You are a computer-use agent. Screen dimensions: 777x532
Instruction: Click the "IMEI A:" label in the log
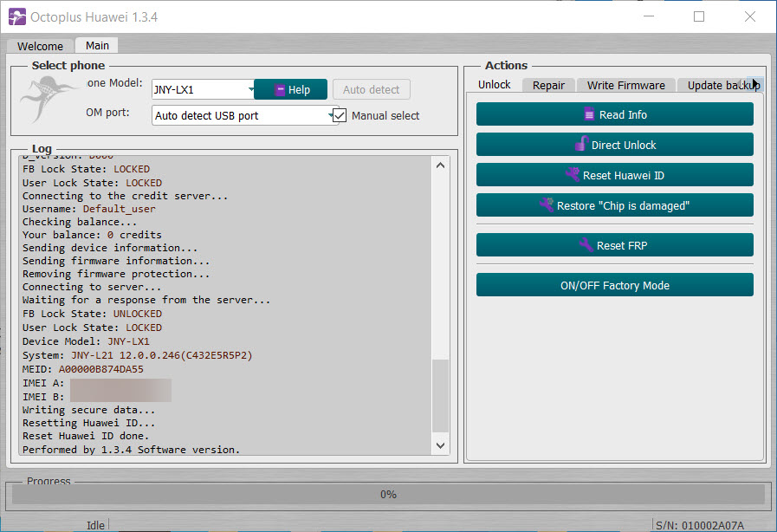[x=43, y=383]
